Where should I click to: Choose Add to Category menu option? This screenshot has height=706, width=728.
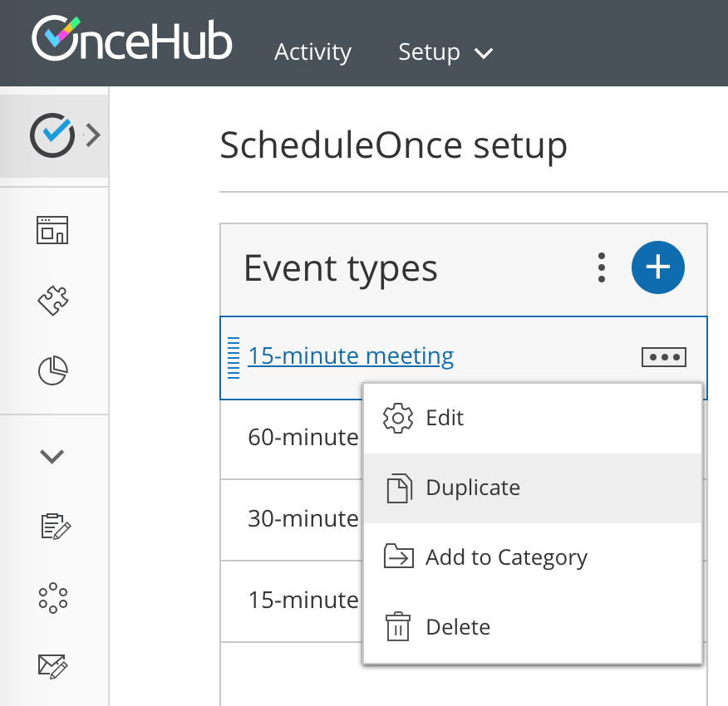505,557
